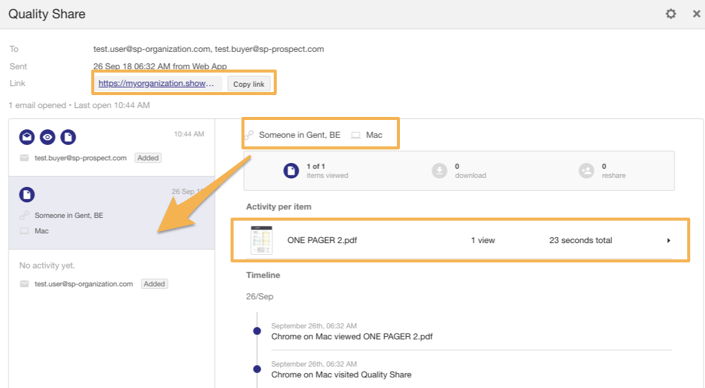The height and width of the screenshot is (388, 705).
Task: Click the 10:44 AM timestamp
Action: (x=189, y=134)
